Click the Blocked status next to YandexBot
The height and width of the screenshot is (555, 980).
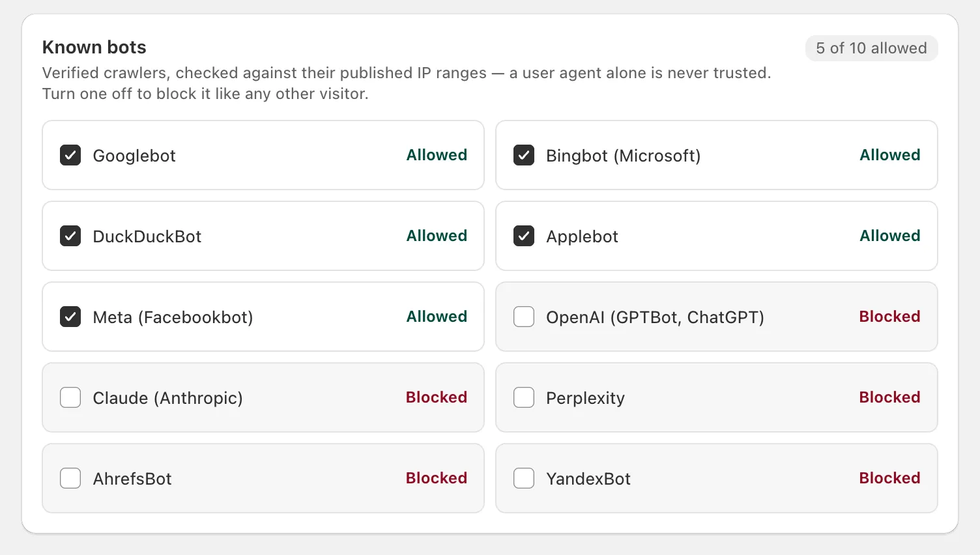tap(889, 478)
